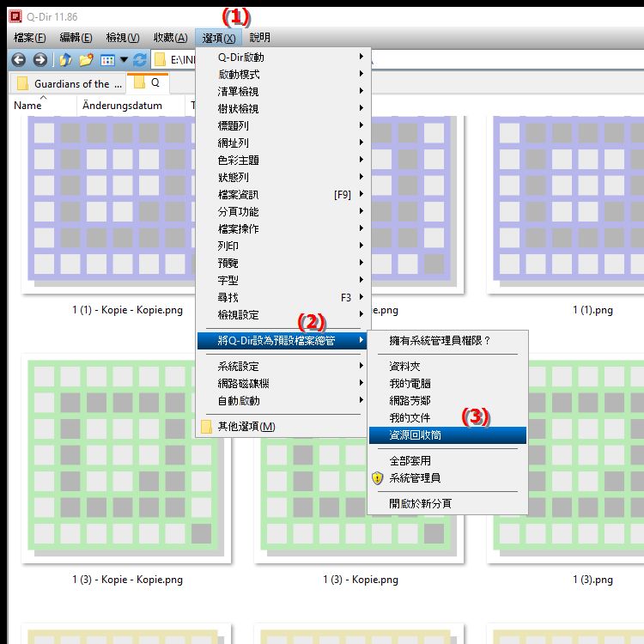Viewport: 644px width, 644px height.
Task: Sort by the Name column header
Action: click(x=28, y=106)
